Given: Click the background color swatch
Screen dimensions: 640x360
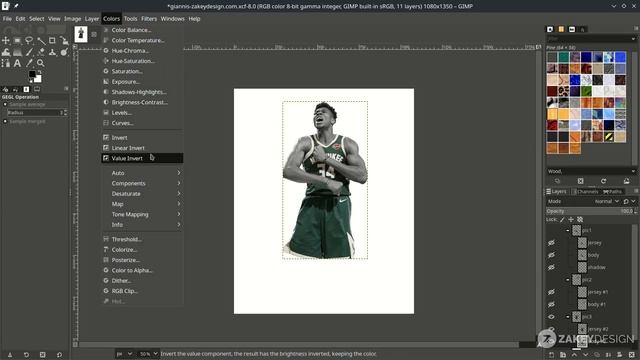Looking at the screenshot, I should (x=38, y=79).
